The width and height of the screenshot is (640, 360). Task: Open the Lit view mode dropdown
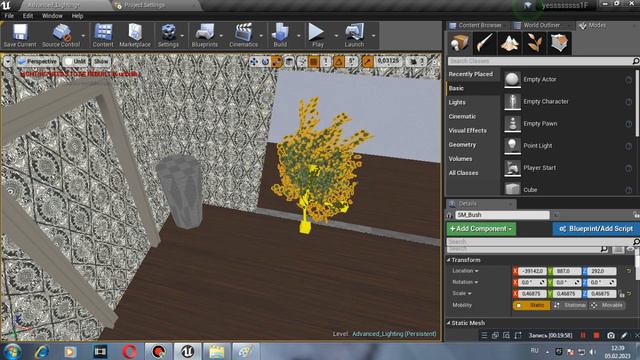pos(76,62)
